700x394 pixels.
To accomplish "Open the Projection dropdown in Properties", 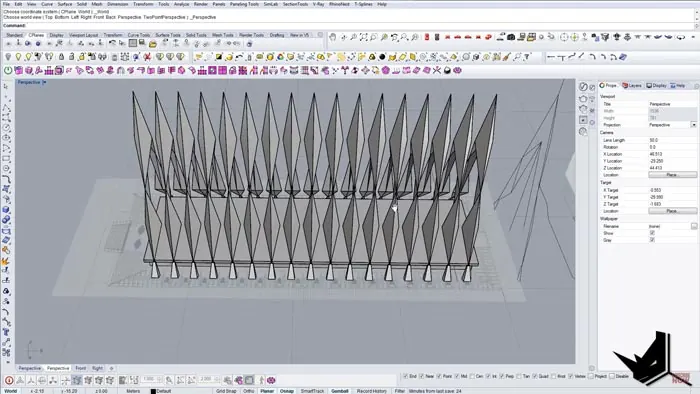I will click(693, 125).
